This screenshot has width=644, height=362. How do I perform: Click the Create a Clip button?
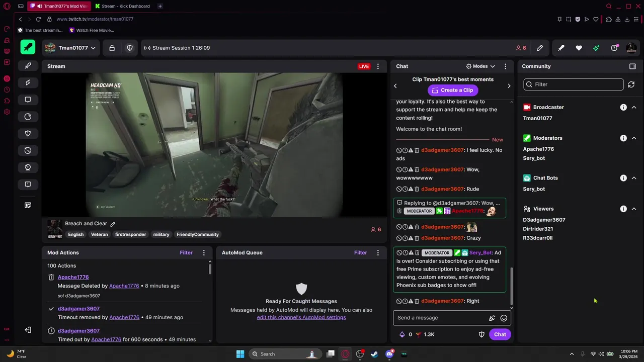[x=452, y=90]
